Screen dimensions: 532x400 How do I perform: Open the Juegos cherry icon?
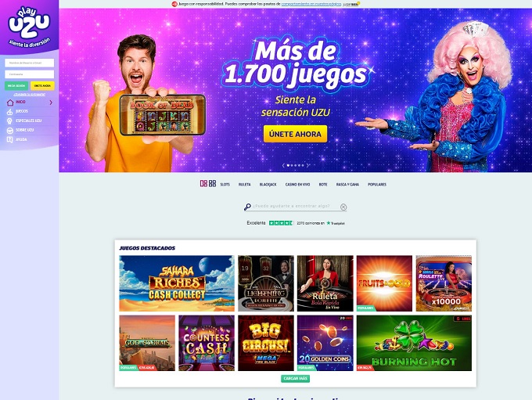point(10,112)
